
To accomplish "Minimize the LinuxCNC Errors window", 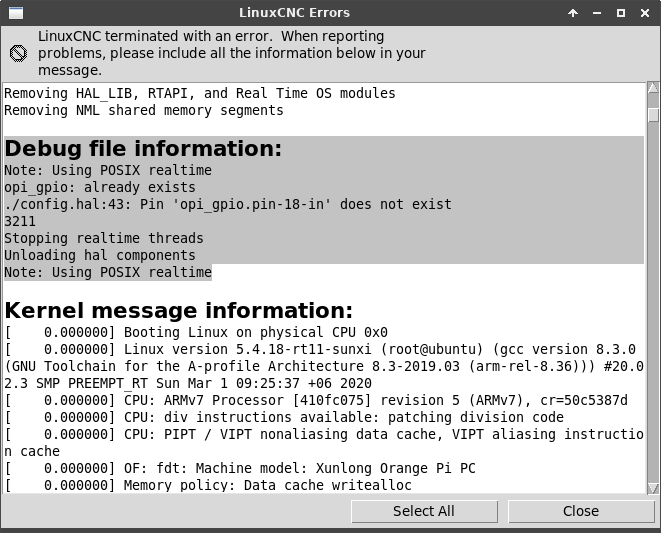I will 597,13.
